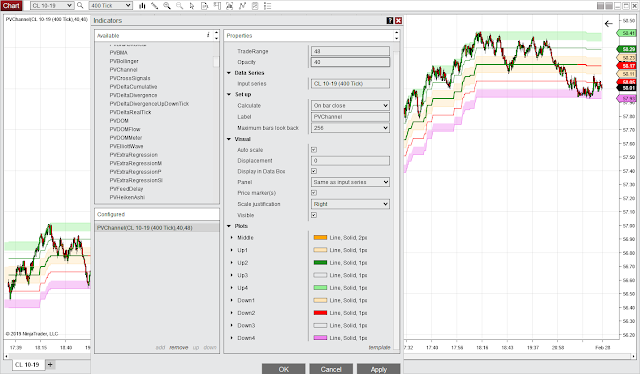The image size is (640, 374).
Task: Expand the Middle plot settings
Action: tap(231, 237)
